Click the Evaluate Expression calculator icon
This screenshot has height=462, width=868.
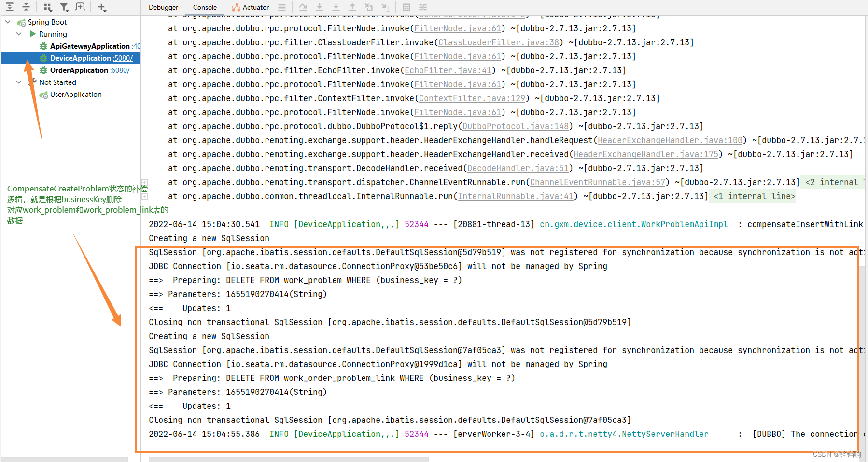pyautogui.click(x=406, y=7)
